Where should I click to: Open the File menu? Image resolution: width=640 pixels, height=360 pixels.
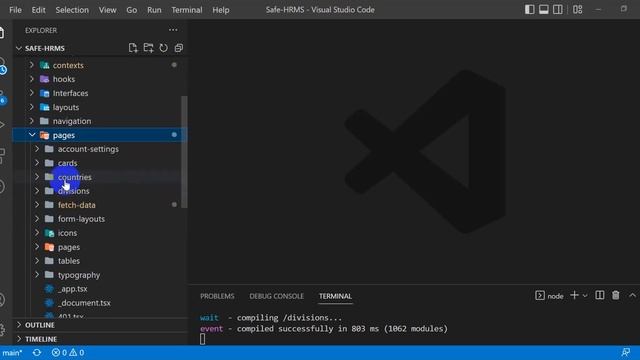coord(15,10)
